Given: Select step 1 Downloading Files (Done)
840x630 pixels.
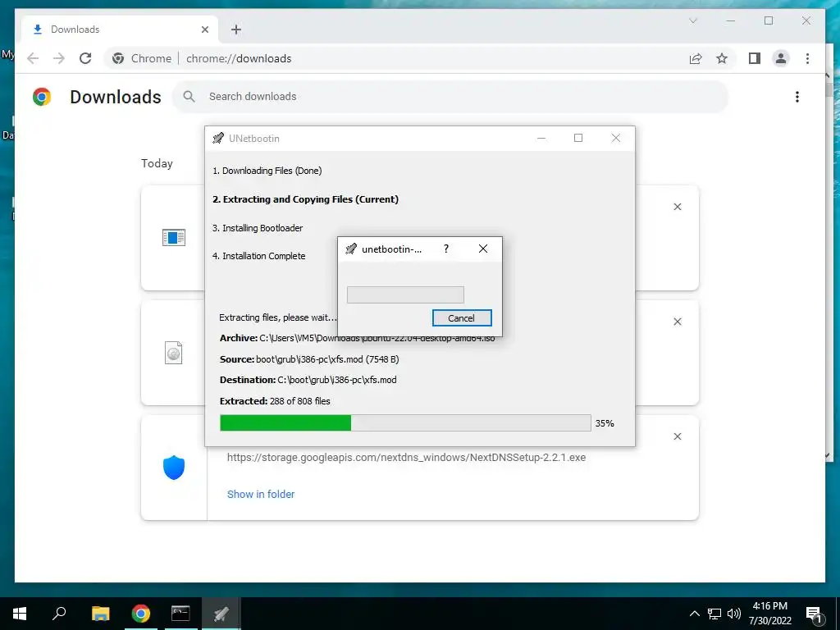Looking at the screenshot, I should tap(267, 171).
